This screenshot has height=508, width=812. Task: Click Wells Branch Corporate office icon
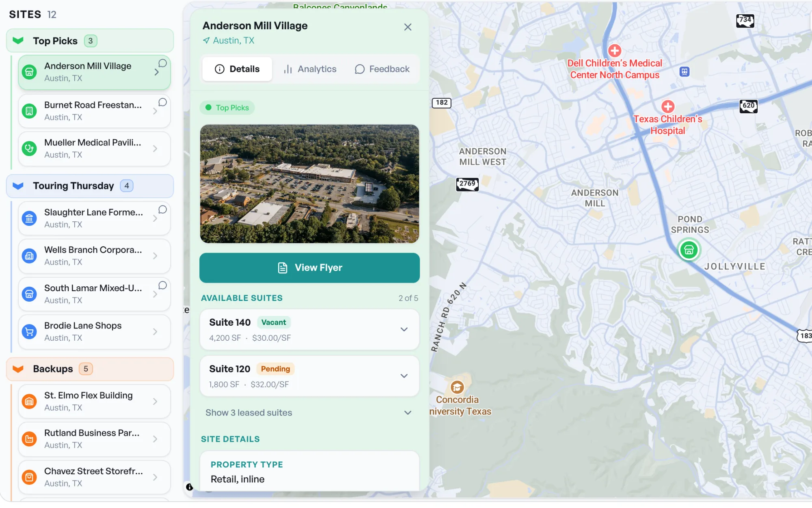coord(29,256)
